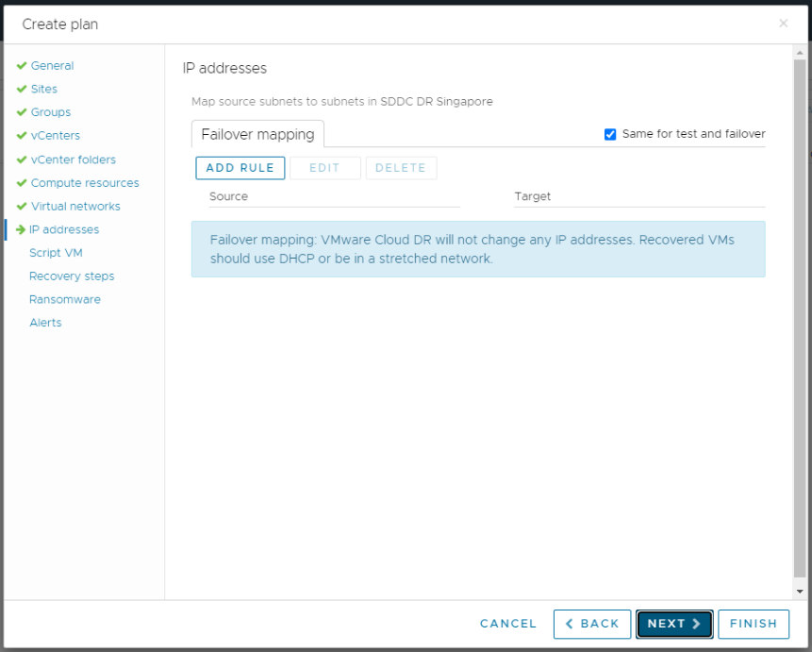The height and width of the screenshot is (652, 812).
Task: Click the Failover mapping info message
Action: (478, 249)
